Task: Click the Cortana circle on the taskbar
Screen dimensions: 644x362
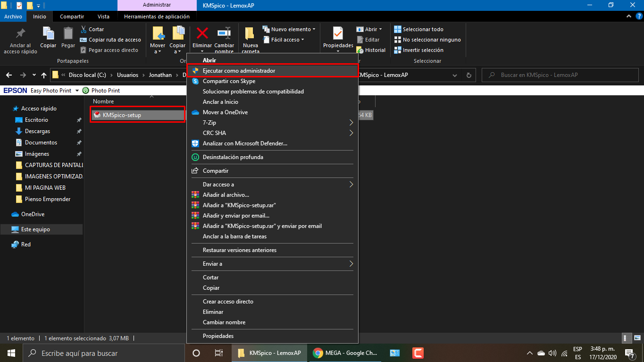Action: click(196, 353)
